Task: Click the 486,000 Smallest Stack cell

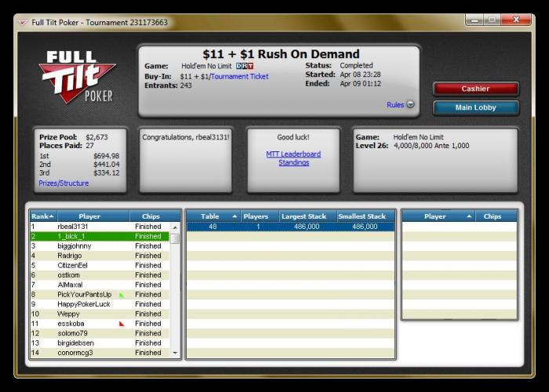Action: point(365,227)
